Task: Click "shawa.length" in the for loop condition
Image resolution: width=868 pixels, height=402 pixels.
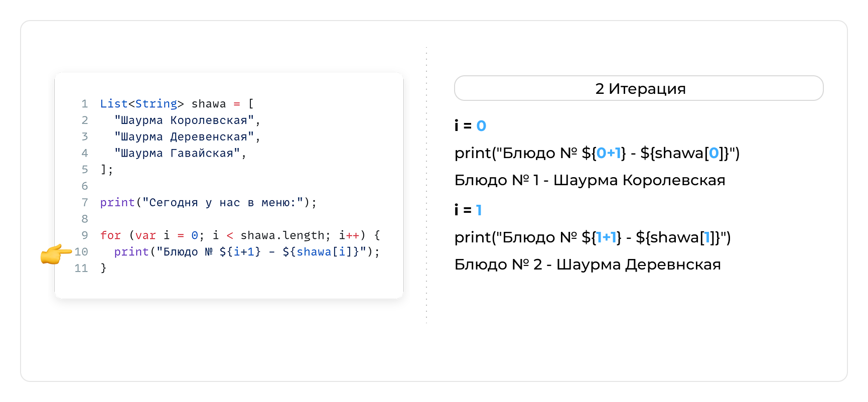Action: pyautogui.click(x=282, y=235)
